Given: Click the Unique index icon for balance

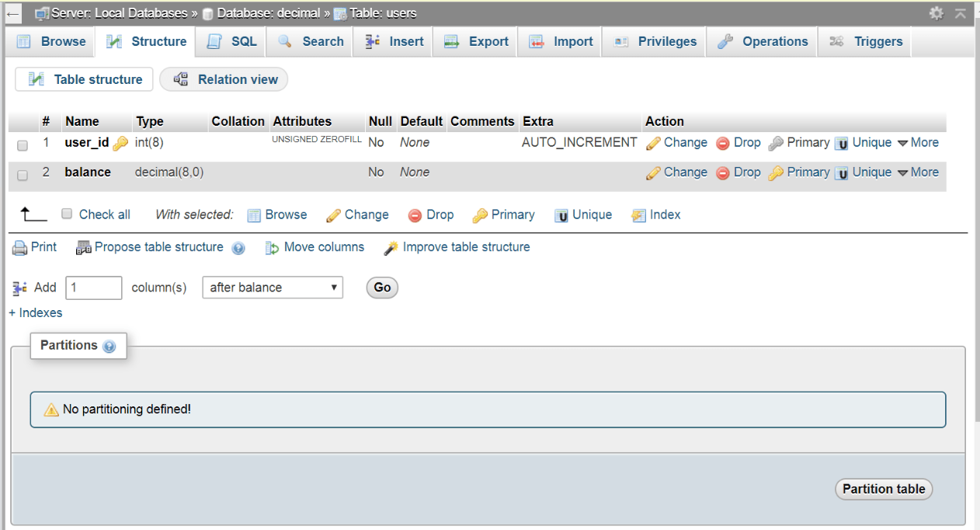Looking at the screenshot, I should [842, 172].
